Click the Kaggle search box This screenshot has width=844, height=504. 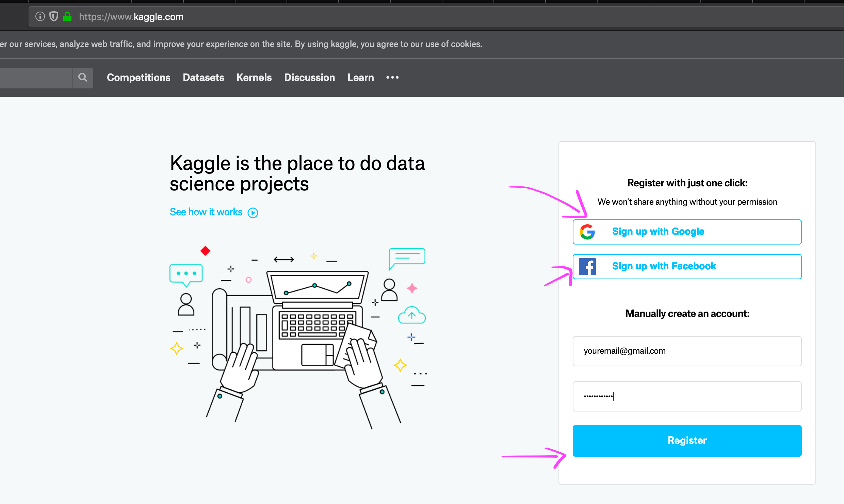tap(36, 78)
